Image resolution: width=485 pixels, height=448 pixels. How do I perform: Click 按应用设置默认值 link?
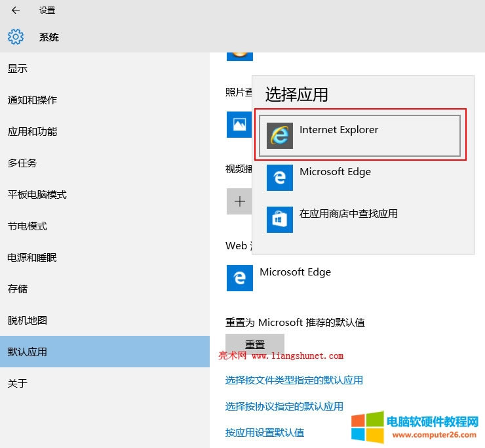click(264, 433)
